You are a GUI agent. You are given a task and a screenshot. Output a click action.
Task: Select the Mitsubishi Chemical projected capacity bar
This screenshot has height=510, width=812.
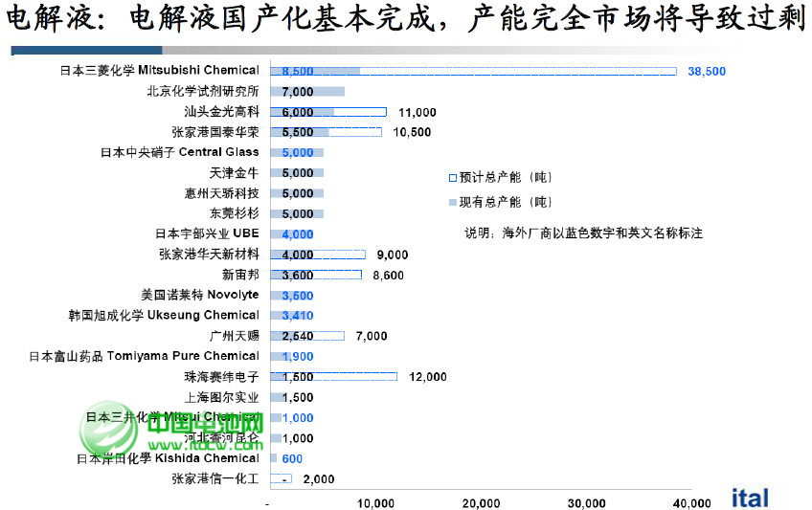pyautogui.click(x=517, y=71)
